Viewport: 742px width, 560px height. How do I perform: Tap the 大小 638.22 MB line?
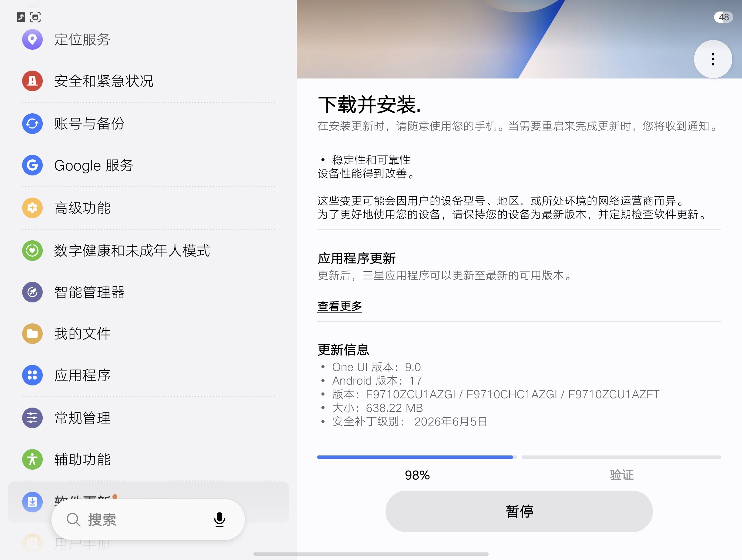(x=377, y=408)
